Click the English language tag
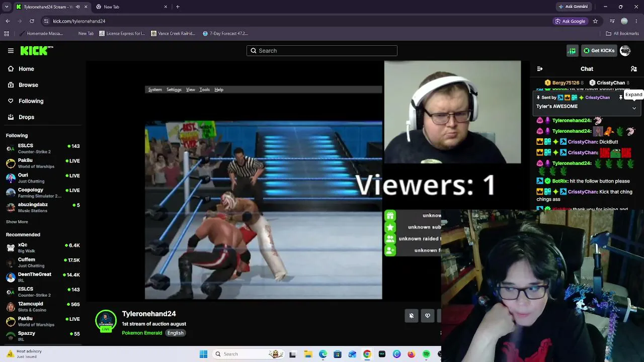This screenshot has height=362, width=644. pyautogui.click(x=175, y=333)
